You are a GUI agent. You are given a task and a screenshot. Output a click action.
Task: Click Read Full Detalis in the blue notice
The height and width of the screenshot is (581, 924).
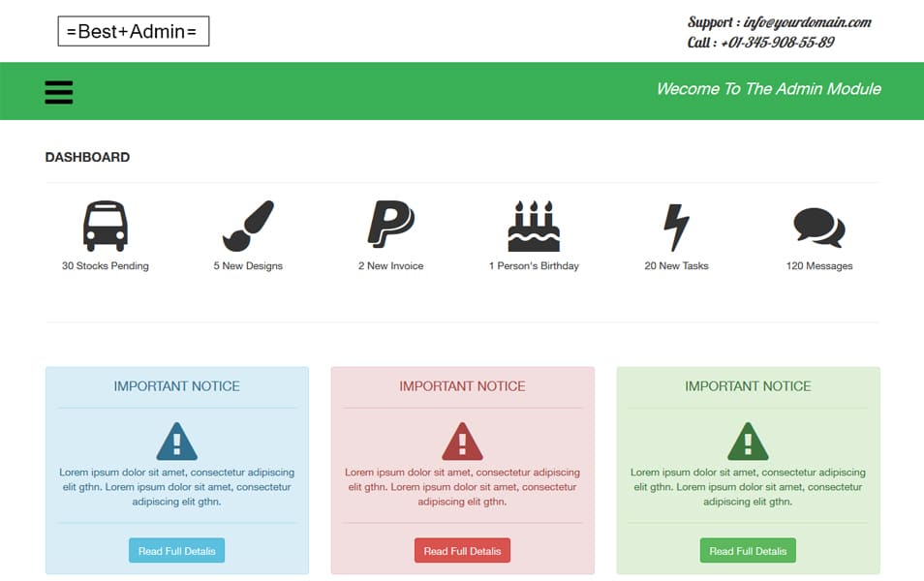(x=176, y=549)
